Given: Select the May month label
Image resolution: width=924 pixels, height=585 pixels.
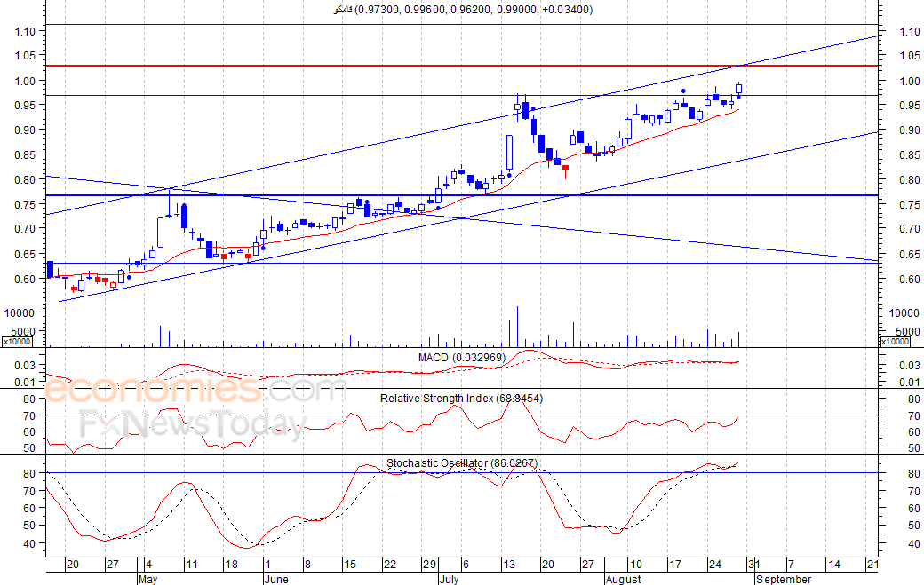Looking at the screenshot, I should point(147,579).
